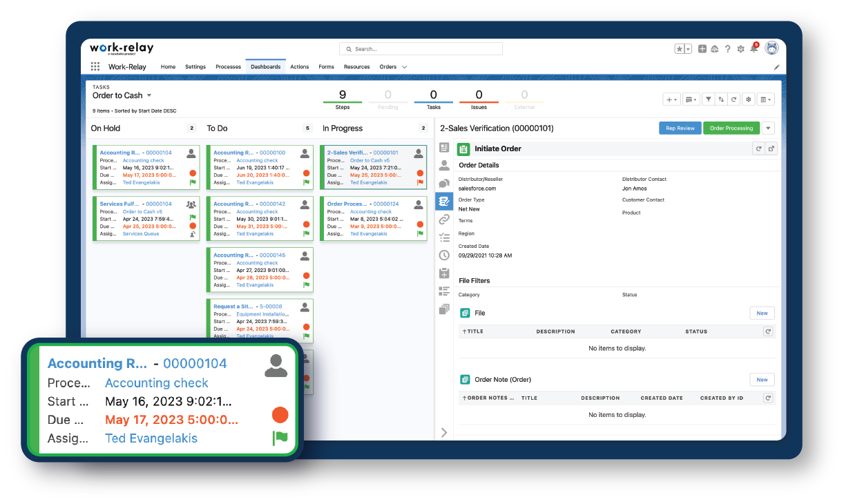Image resolution: width=844 pixels, height=504 pixels.
Task: Open the plus add dropdown in toolbar
Action: point(671,99)
